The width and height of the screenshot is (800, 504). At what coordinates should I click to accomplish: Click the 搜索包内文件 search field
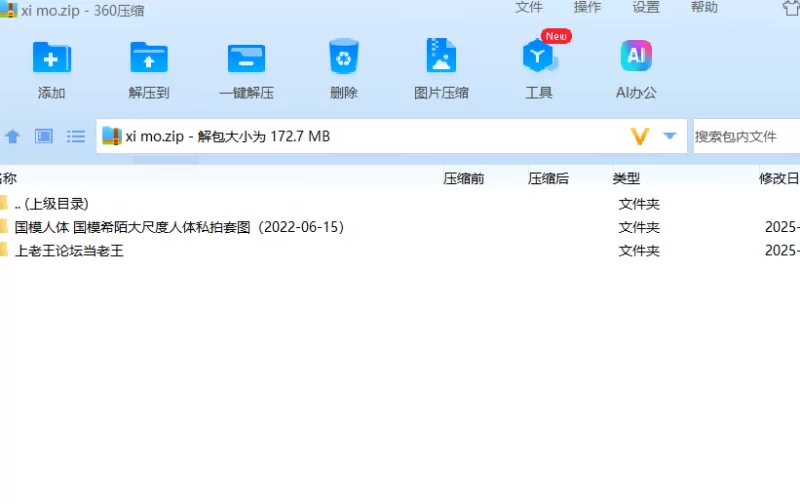tap(745, 136)
